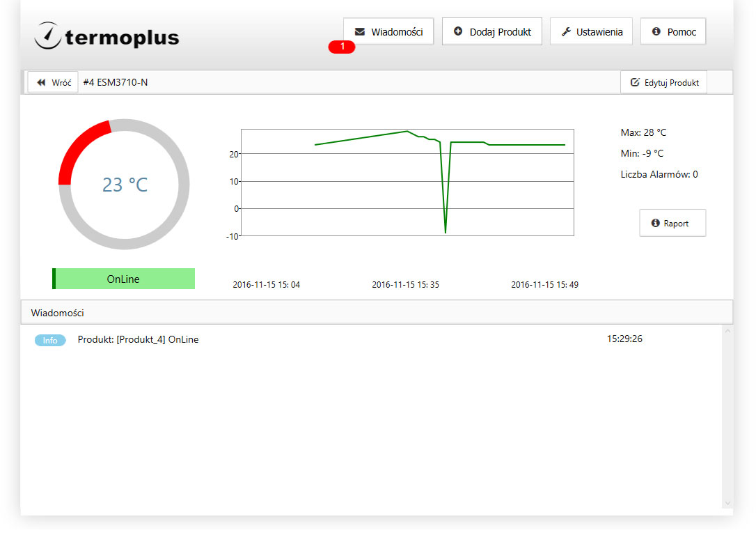Click the termoplus logo
The height and width of the screenshot is (535, 756).
point(107,36)
